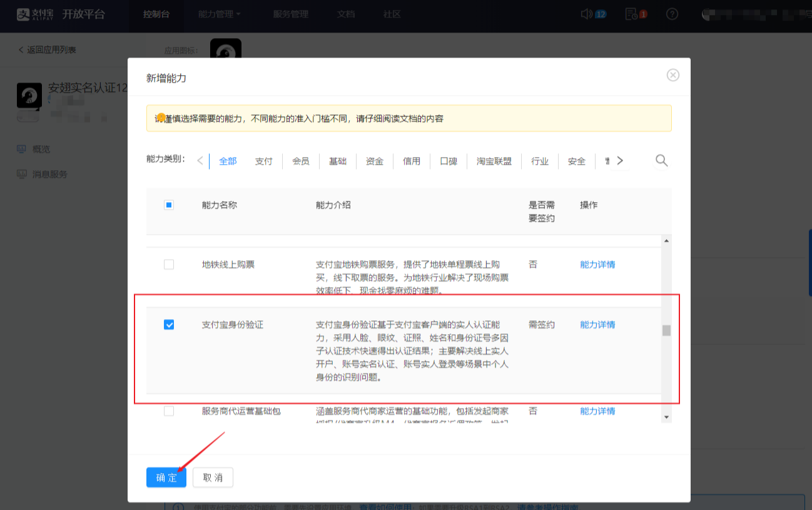The height and width of the screenshot is (510, 812).
Task: Click the 能力名称 column header
Action: point(219,205)
